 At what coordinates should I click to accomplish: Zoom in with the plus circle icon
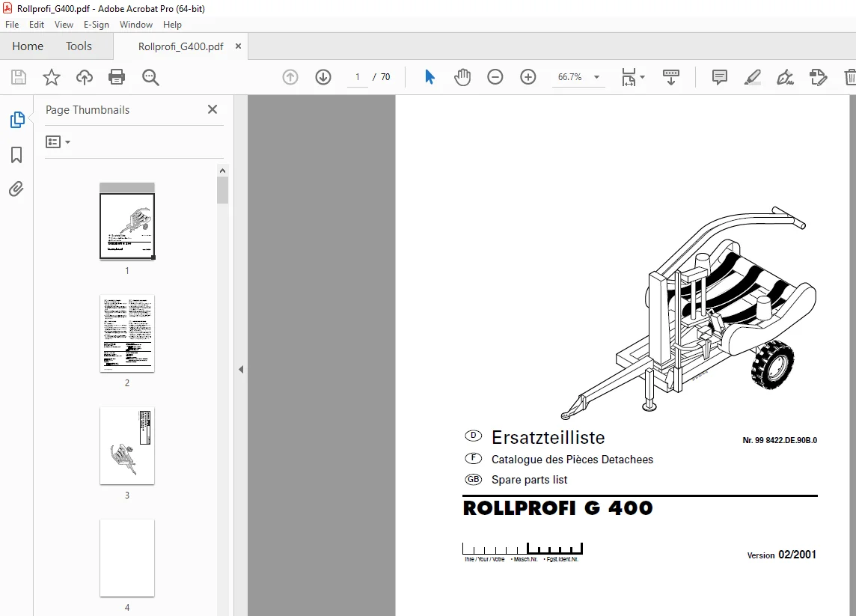[x=528, y=77]
